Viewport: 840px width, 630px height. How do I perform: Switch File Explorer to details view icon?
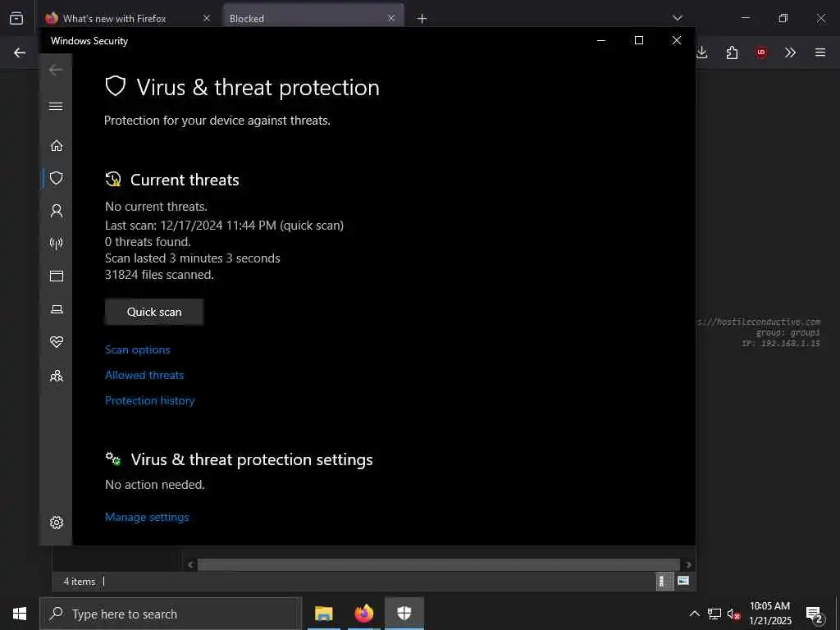pyautogui.click(x=664, y=582)
